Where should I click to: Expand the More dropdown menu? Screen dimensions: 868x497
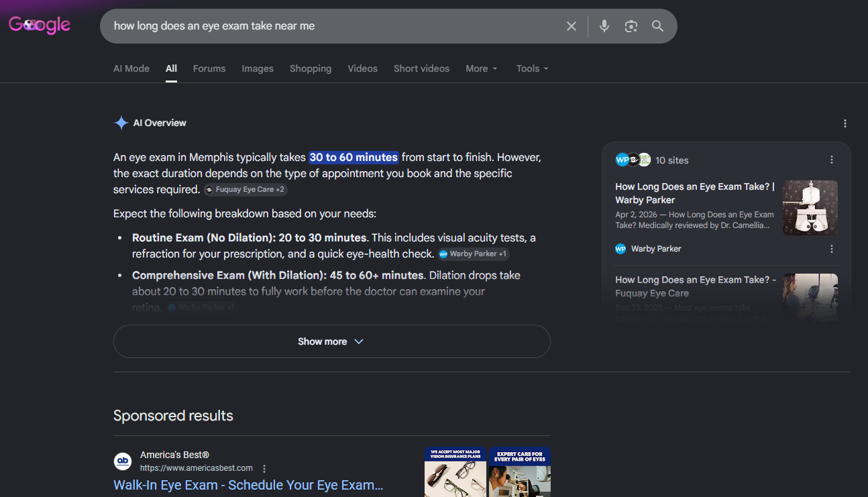pos(482,68)
